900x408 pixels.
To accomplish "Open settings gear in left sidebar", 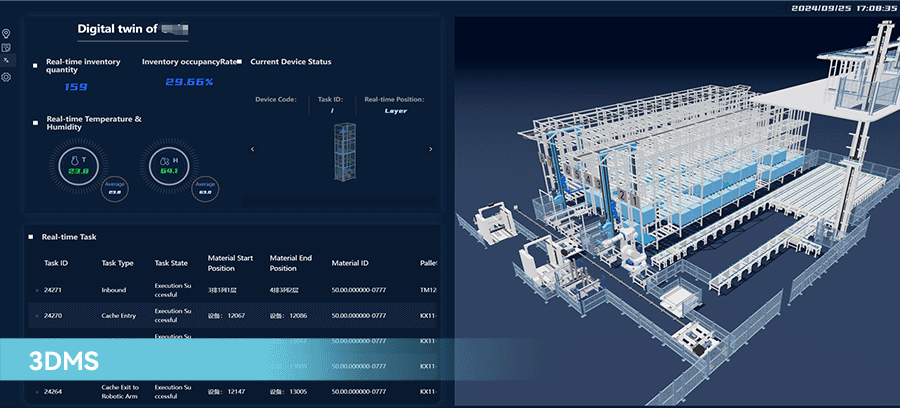I will pos(7,77).
